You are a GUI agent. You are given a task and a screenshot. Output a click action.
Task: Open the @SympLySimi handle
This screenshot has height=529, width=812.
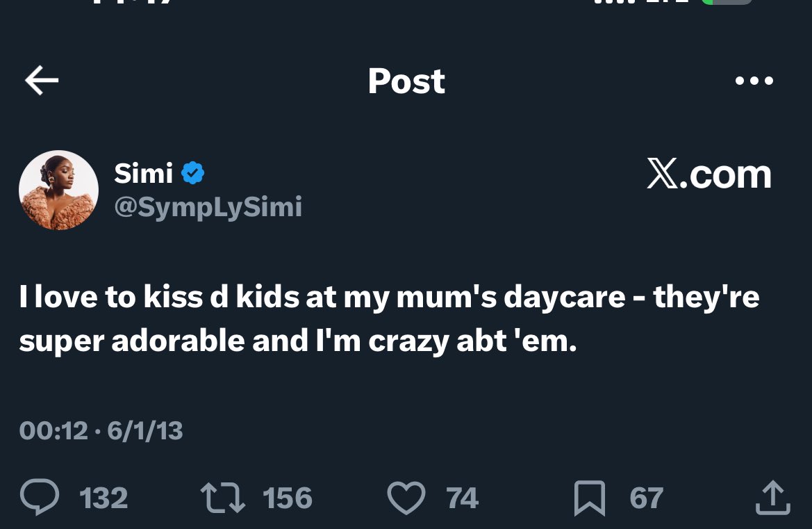tap(208, 206)
